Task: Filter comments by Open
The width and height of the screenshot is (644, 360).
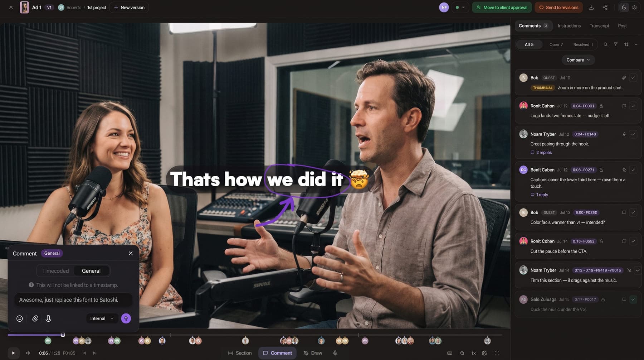Action: click(556, 45)
